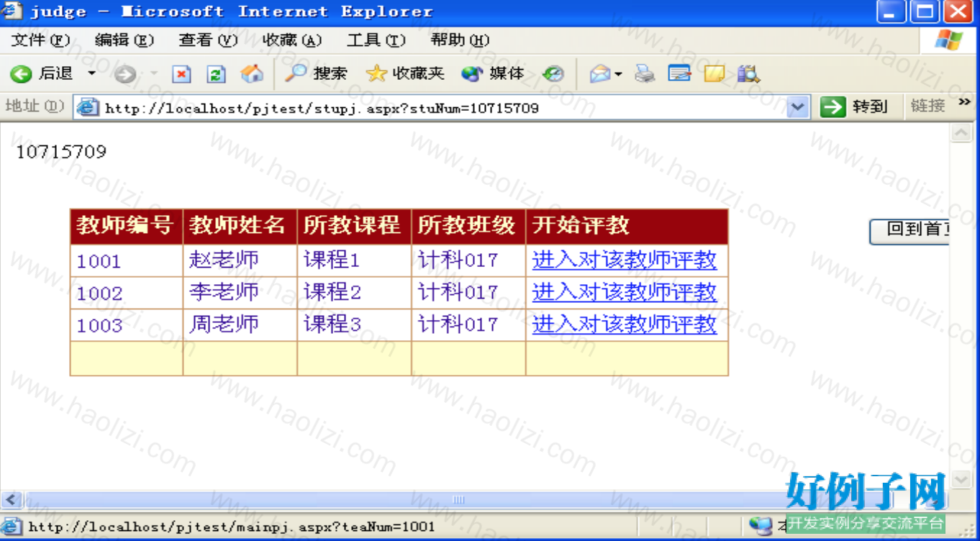
Task: Open 进入对该教师评教 link for 周老师
Action: [624, 325]
